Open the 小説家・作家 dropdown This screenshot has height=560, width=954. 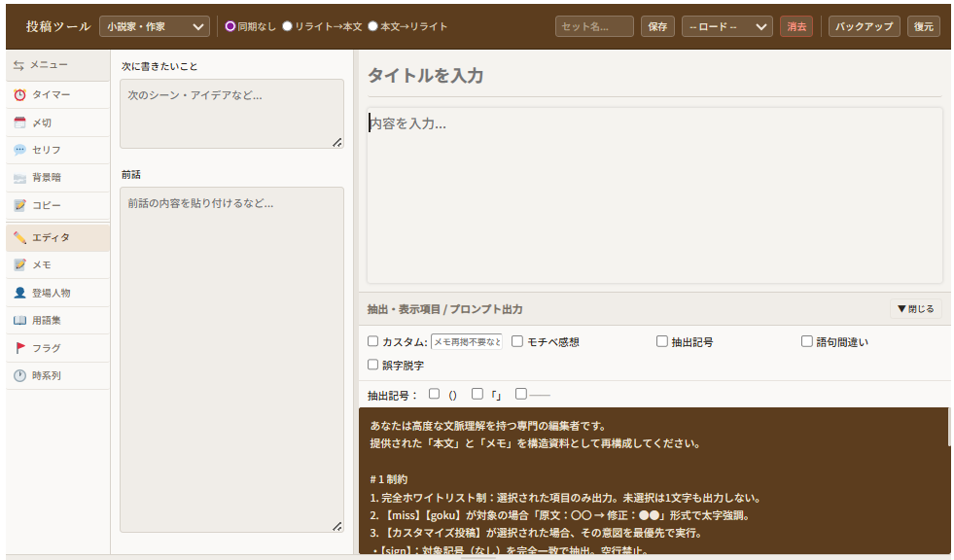click(156, 26)
